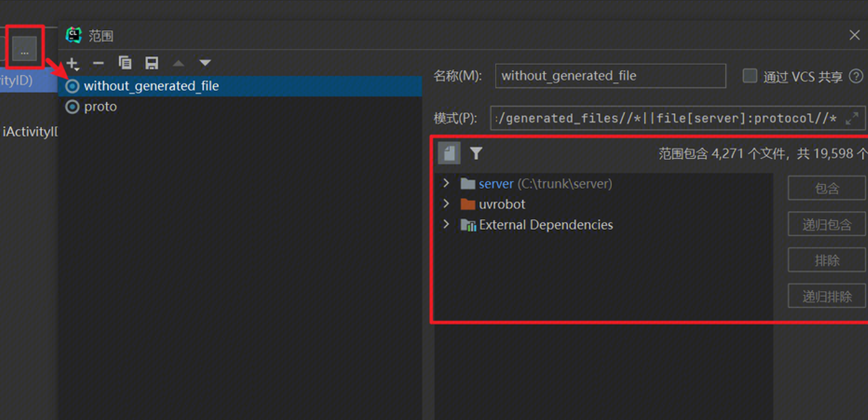Click the add scope plus icon

73,63
